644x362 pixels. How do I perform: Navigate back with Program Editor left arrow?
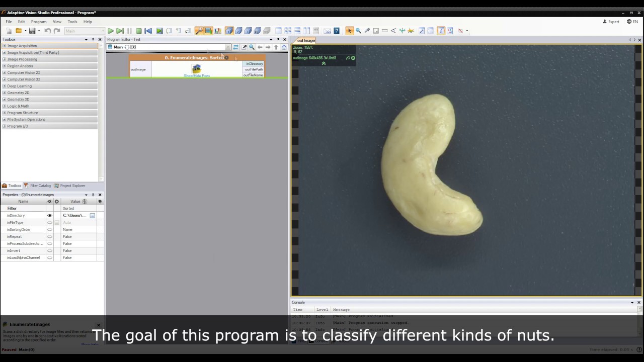pos(260,47)
